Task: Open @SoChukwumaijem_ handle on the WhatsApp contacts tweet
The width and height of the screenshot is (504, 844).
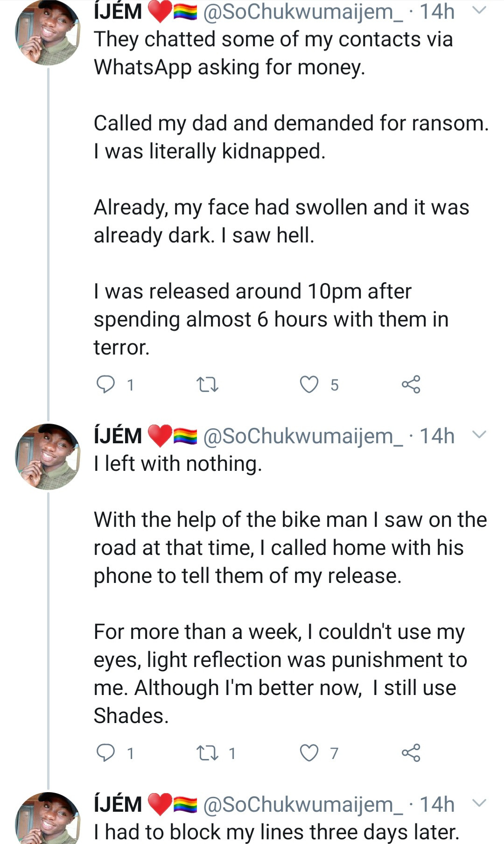Action: [303, 11]
